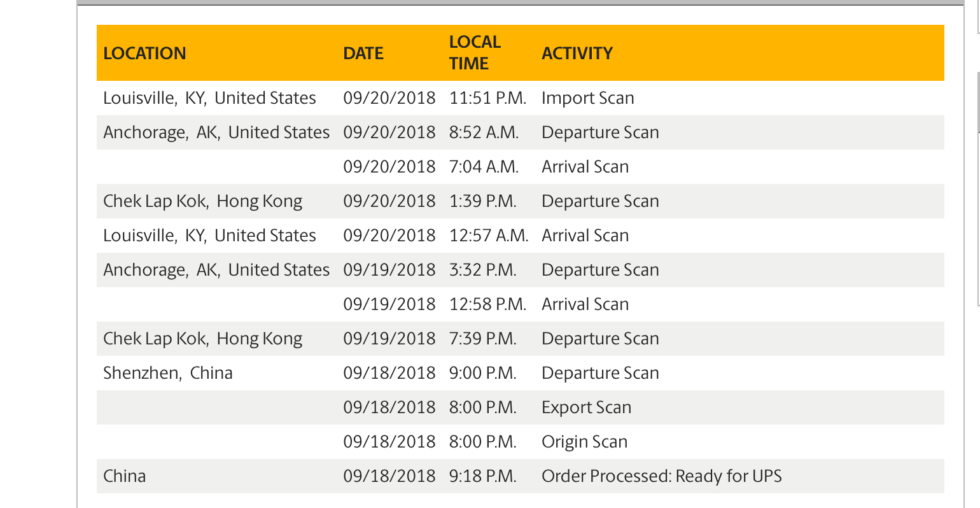980x508 pixels.
Task: Click the DATE column header
Action: 363,53
